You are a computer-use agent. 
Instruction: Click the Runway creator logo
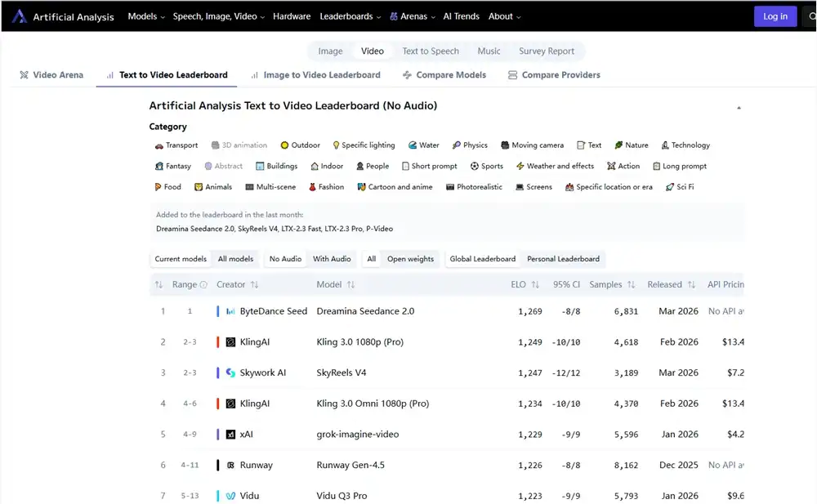(230, 466)
